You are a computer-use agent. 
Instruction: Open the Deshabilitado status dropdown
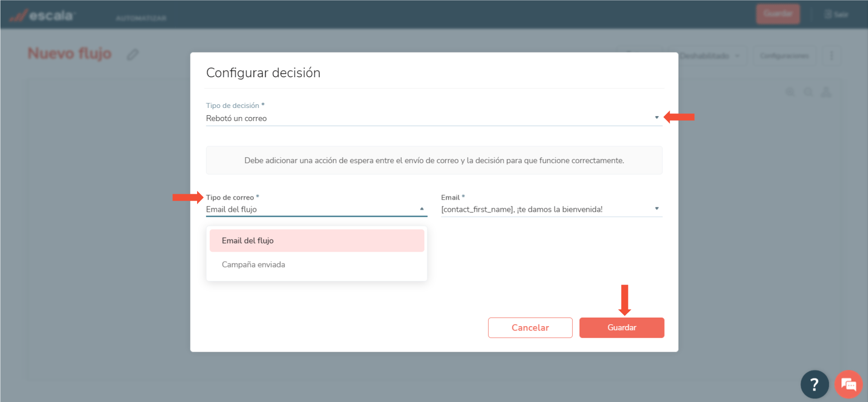(710, 56)
